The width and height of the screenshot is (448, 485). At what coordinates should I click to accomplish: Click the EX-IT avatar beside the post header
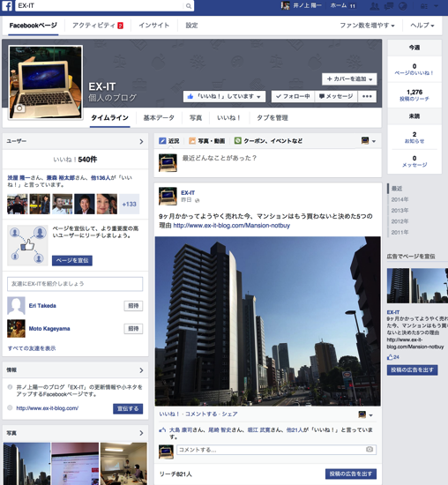click(168, 196)
